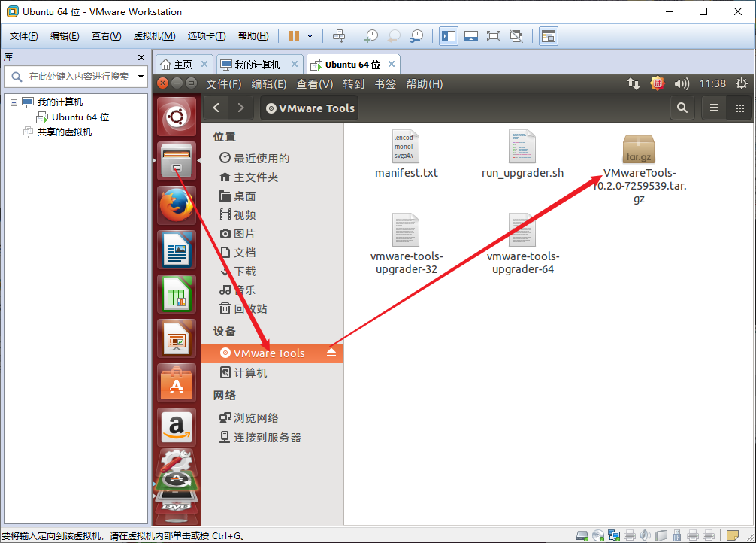756x543 pixels.
Task: Switch to the 主页 tab
Action: 180,63
